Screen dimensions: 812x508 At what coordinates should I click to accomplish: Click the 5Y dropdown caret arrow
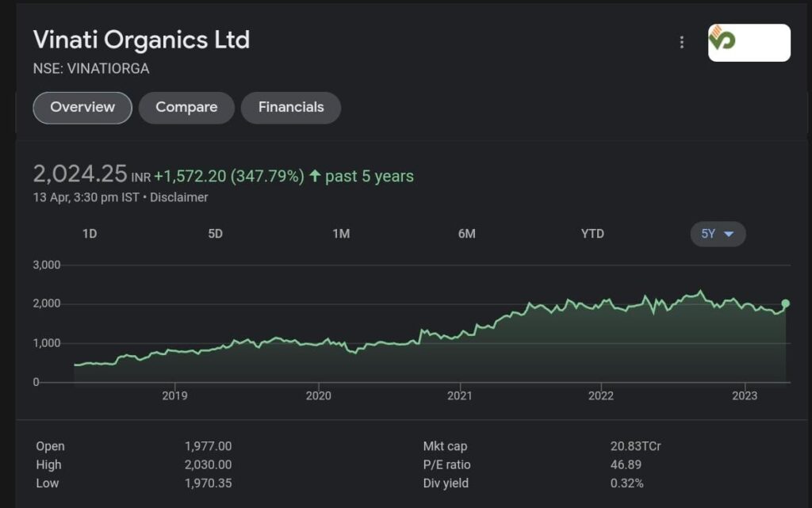point(729,234)
